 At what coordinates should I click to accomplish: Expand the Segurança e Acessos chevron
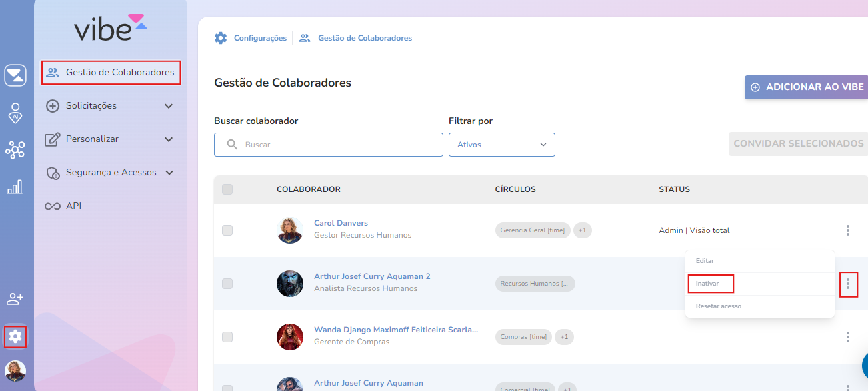pos(169,173)
